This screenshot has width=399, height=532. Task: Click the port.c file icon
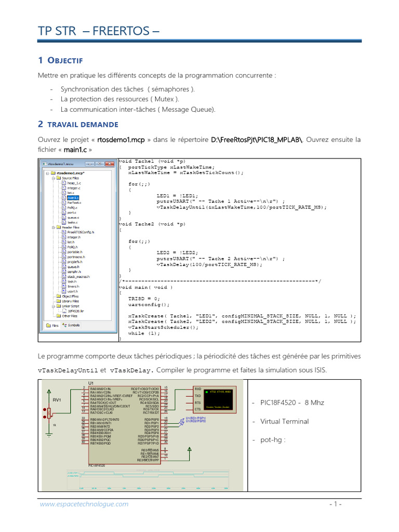pyautogui.click(x=64, y=212)
